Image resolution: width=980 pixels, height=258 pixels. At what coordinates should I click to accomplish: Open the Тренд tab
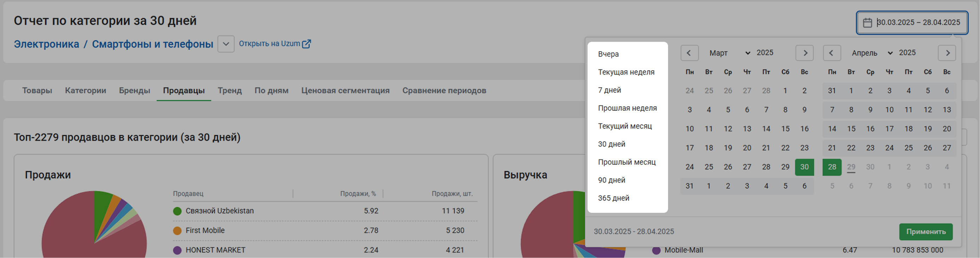point(229,91)
